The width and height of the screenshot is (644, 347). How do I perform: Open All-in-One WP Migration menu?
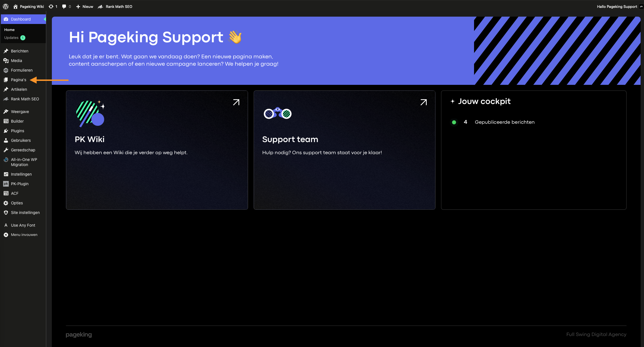[24, 162]
